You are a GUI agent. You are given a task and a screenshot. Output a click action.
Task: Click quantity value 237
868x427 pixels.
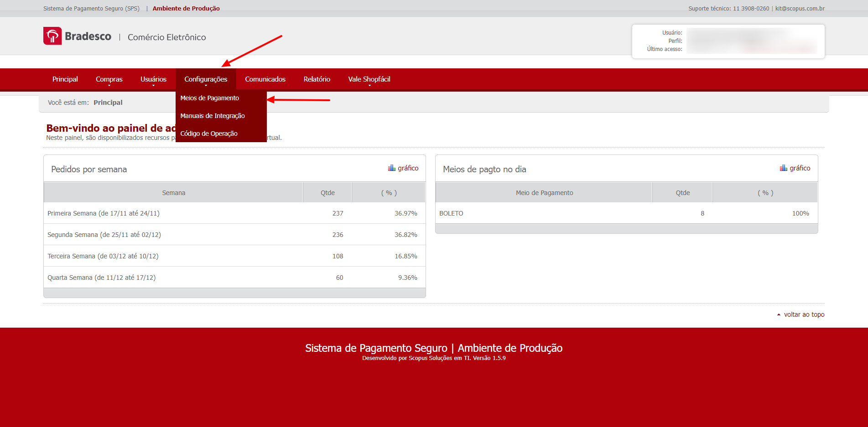tap(338, 213)
